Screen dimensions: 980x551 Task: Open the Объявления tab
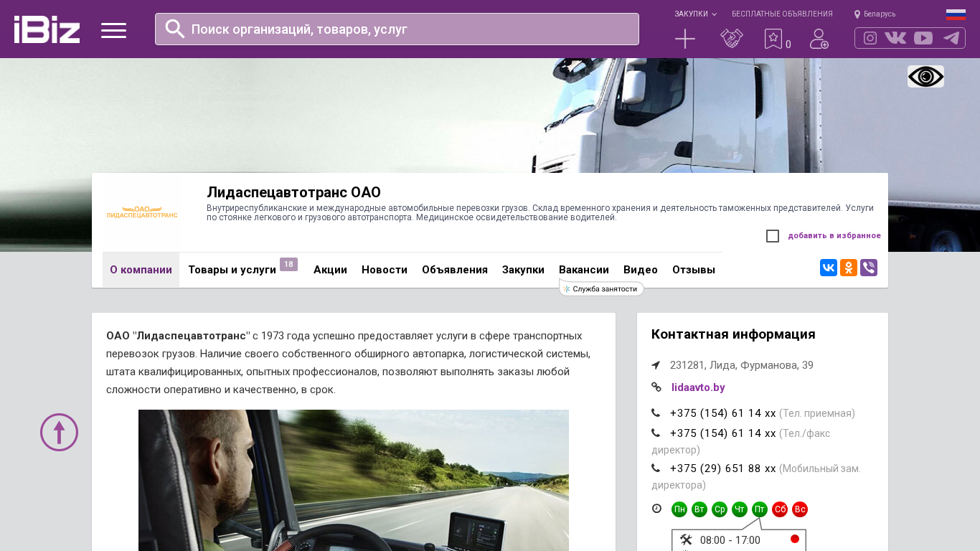coord(455,270)
